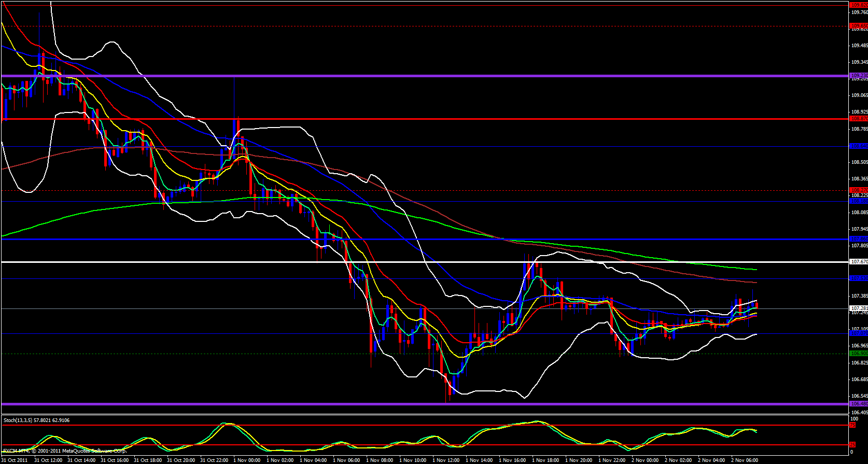Click the blue 107.070 price label
Image resolution: width=868 pixels, height=464 pixels.
(x=858, y=333)
